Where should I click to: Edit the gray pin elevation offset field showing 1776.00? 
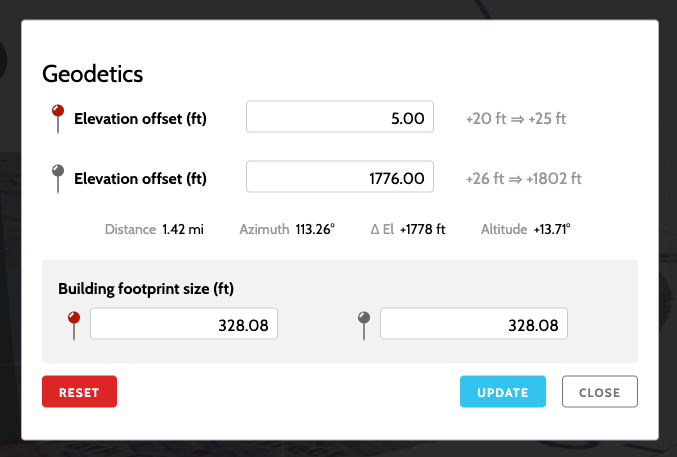pyautogui.click(x=340, y=179)
